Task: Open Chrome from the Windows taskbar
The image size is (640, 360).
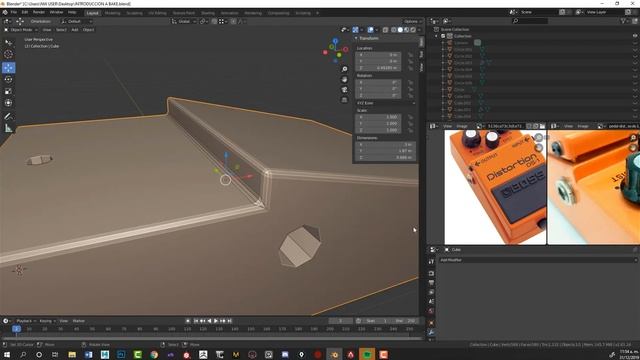Action: (x=154, y=354)
